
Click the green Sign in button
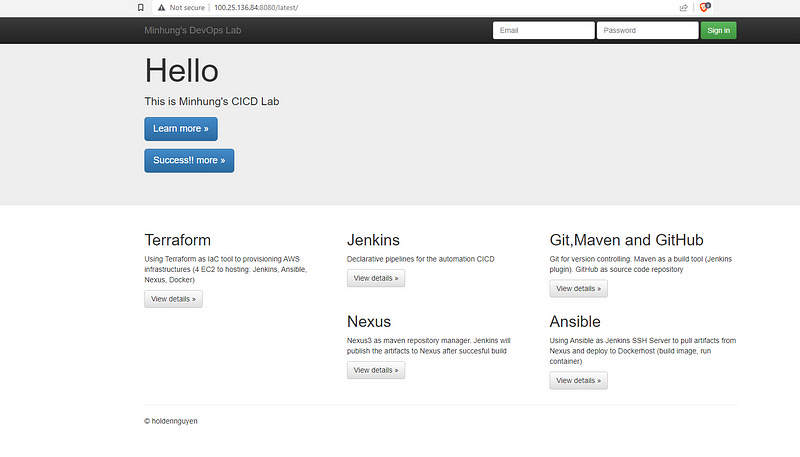click(x=718, y=31)
